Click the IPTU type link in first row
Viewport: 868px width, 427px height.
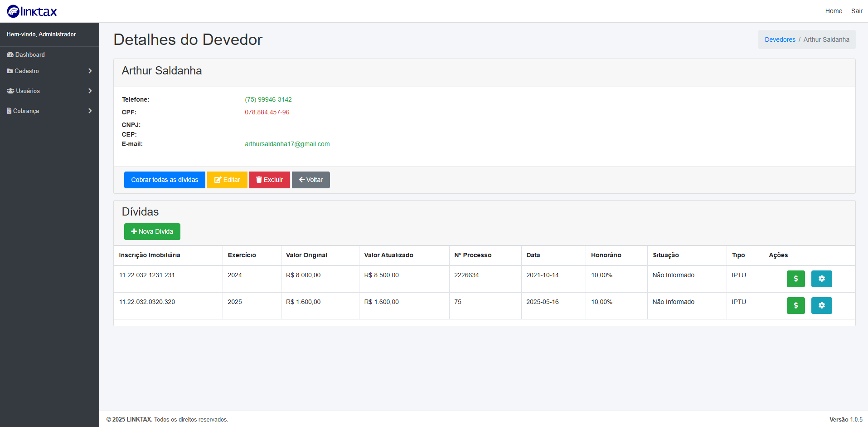[738, 275]
